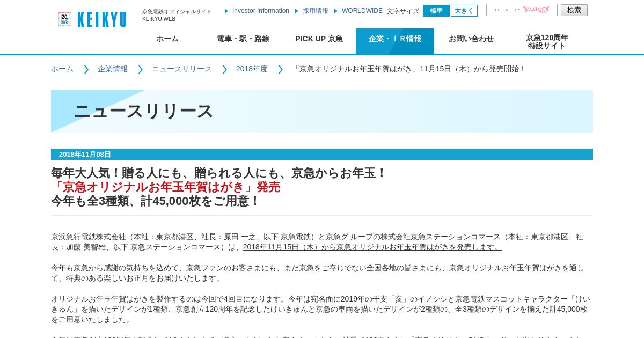This screenshot has width=644, height=338.
Task: Click the Yahoo search input field
Action: [x=522, y=10]
